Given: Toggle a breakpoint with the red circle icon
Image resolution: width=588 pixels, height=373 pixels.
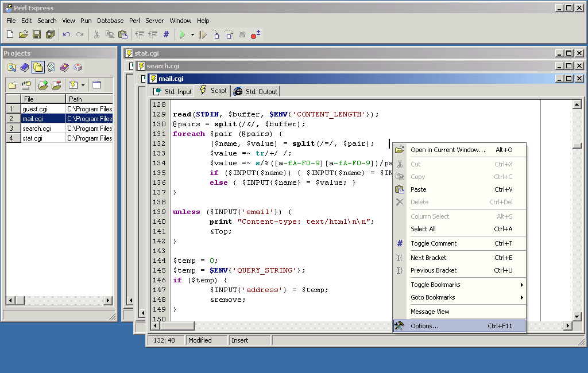Looking at the screenshot, I should pos(253,34).
